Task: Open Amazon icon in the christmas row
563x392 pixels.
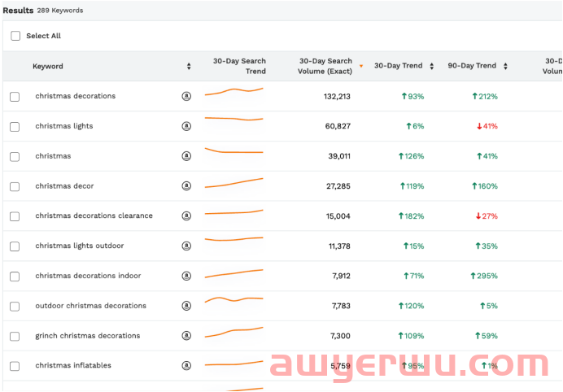Action: 186,156
